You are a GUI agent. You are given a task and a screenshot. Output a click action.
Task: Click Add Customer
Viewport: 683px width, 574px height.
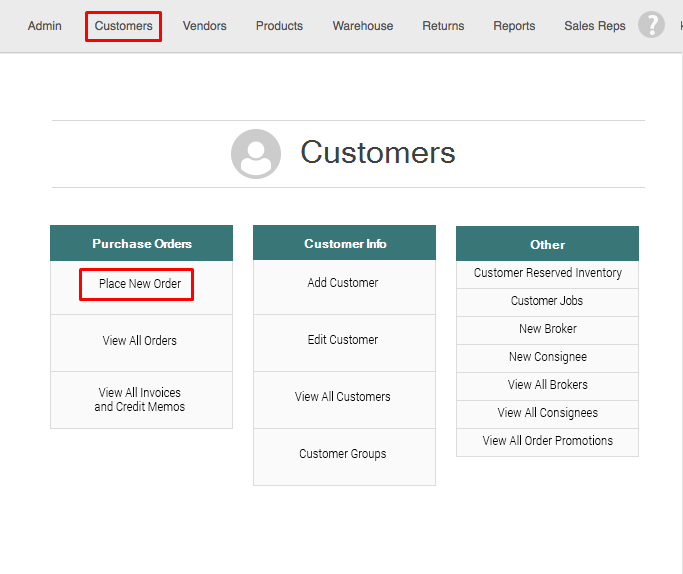343,283
